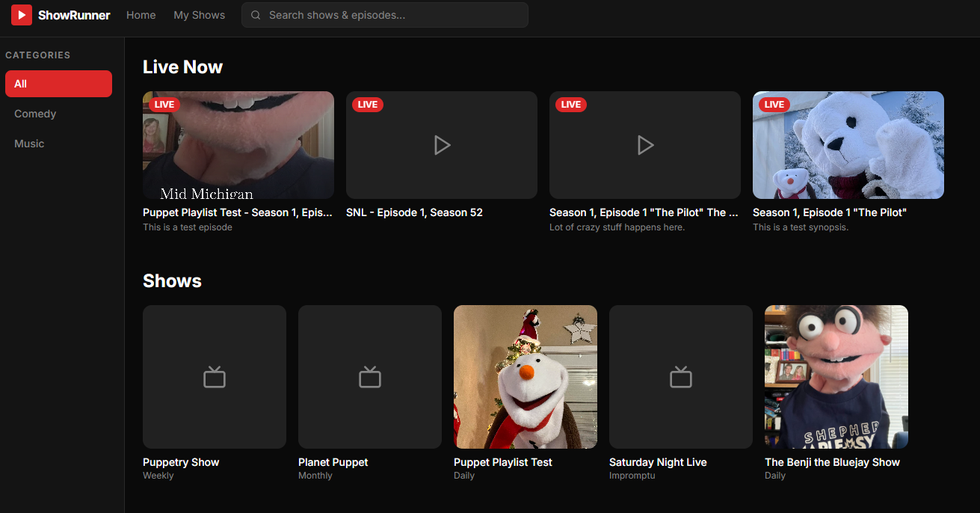Filter shows by Music category
Viewport: 980px width, 513px height.
29,144
